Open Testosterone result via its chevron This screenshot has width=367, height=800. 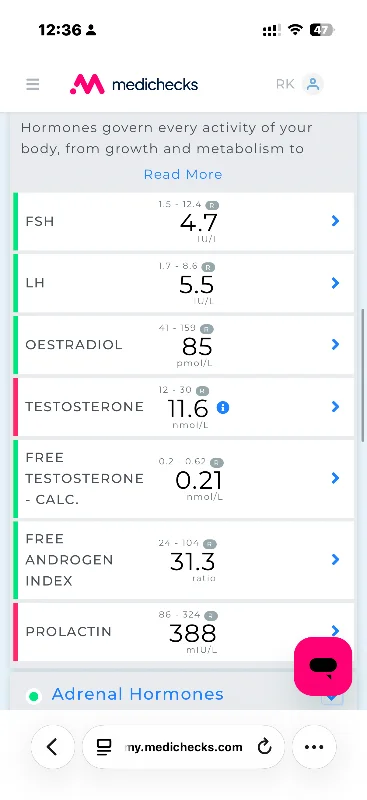335,407
